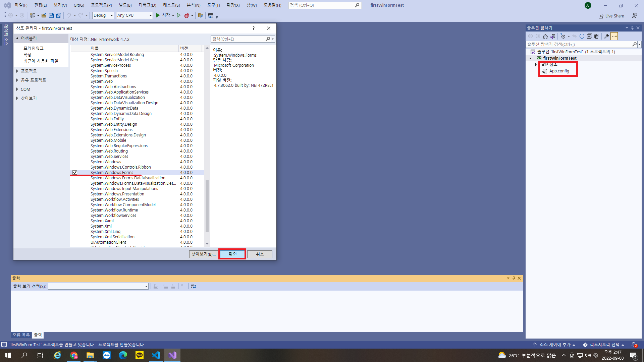Open File Explorer from the taskbar
Viewport: 644px width, 362px height.
(90, 355)
